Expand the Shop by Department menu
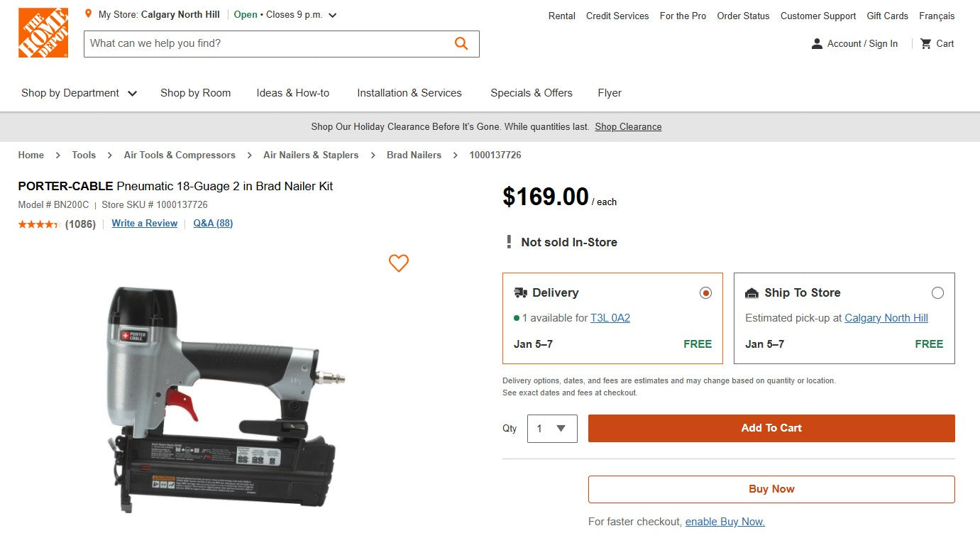 [x=78, y=93]
